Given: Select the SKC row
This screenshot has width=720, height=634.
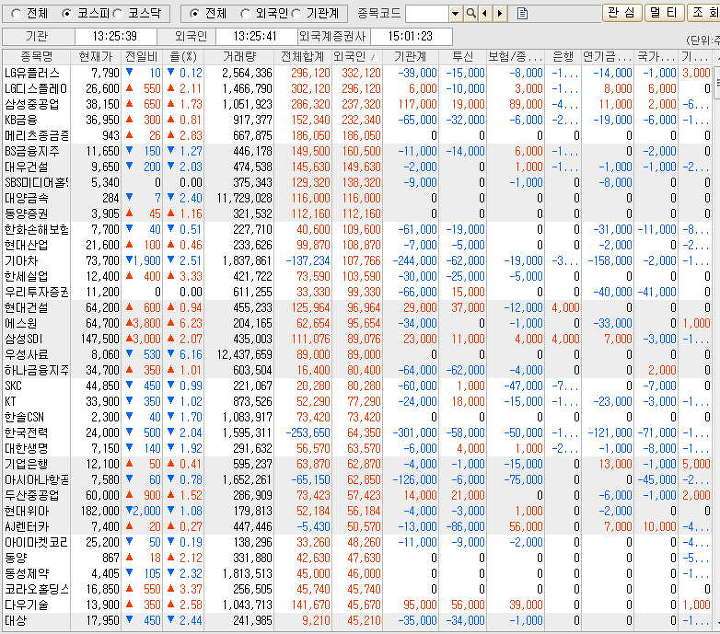Looking at the screenshot, I should [358, 386].
